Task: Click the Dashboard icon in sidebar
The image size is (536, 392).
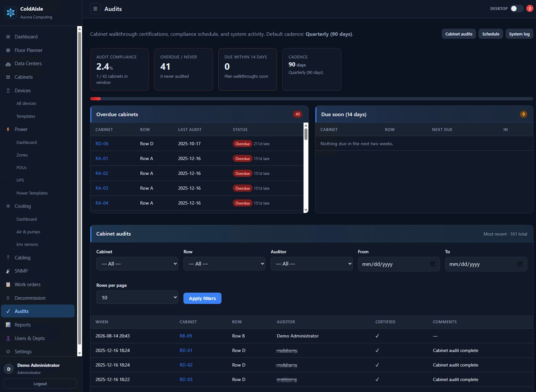Action: [x=8, y=37]
